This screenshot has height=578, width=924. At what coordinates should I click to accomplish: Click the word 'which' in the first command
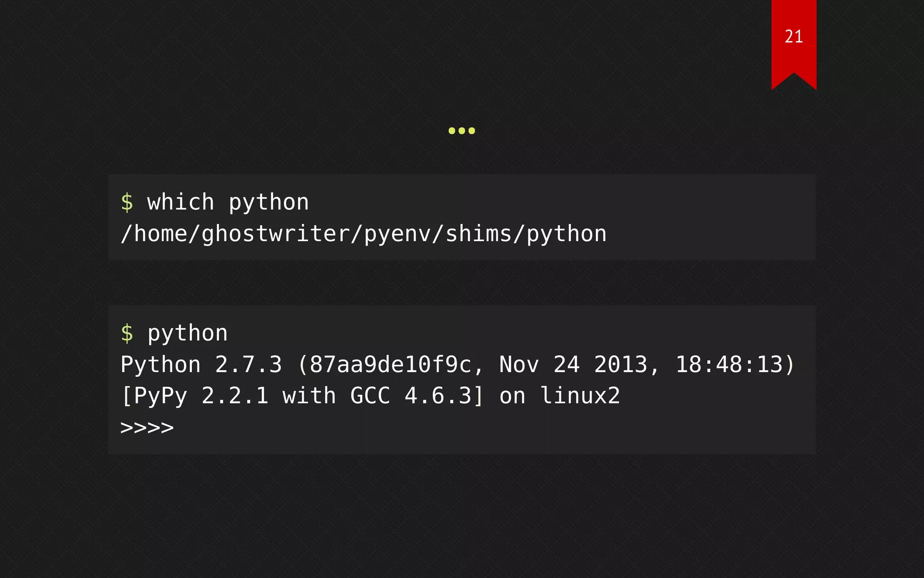pos(180,202)
